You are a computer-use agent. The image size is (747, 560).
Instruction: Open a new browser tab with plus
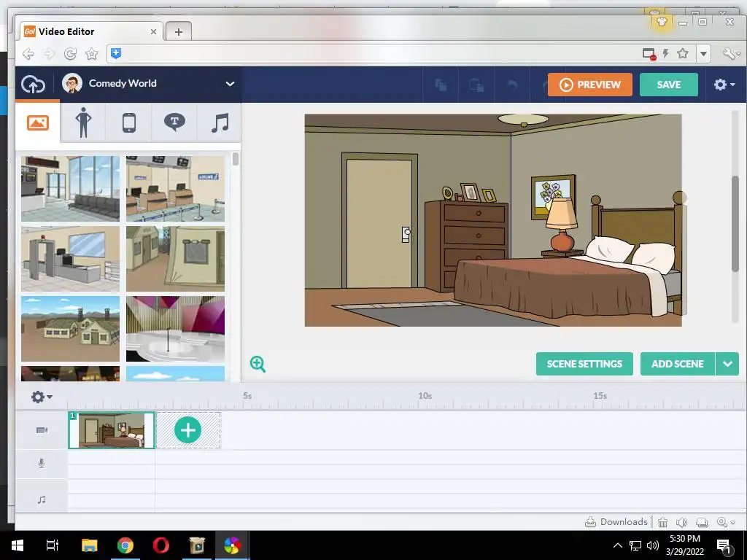(179, 31)
